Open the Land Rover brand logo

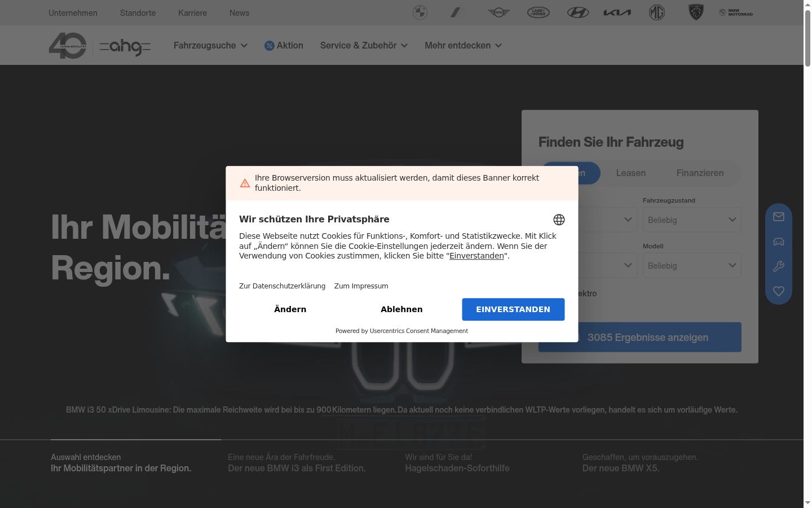(539, 12)
